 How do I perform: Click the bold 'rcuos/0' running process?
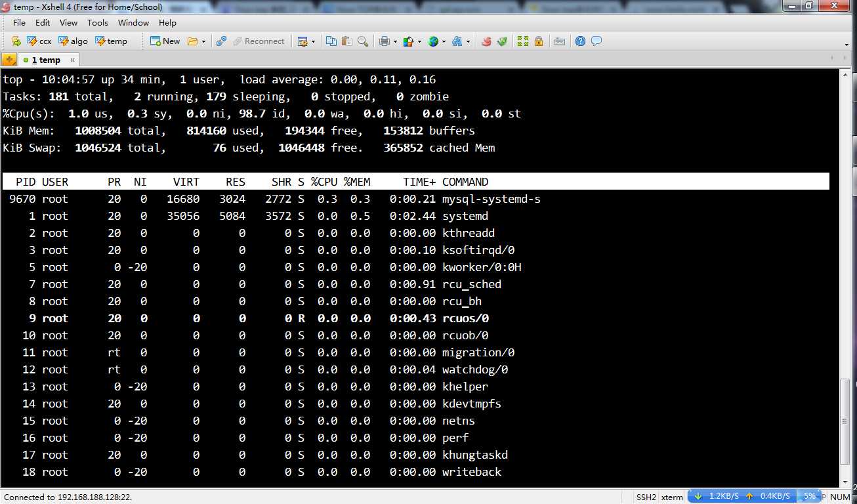[465, 318]
